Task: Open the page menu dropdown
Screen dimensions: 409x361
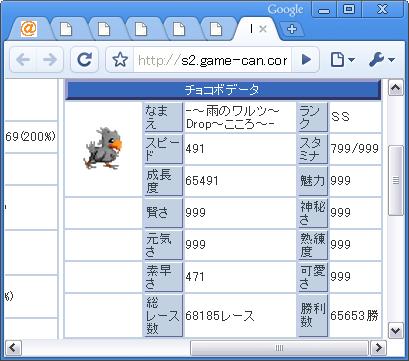Action: pyautogui.click(x=342, y=60)
